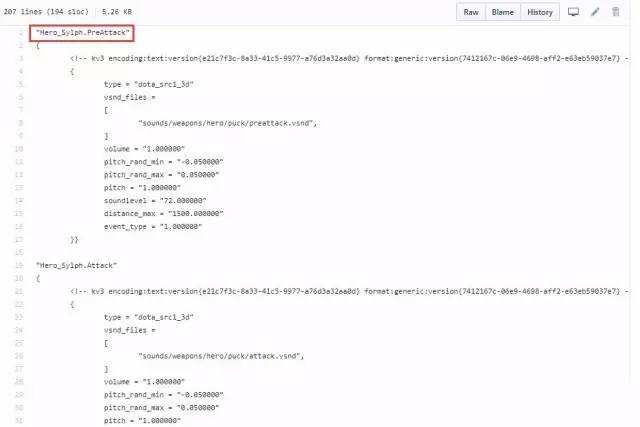Viewport: 640px width, 427px height.
Task: Open the Blame view
Action: click(502, 12)
